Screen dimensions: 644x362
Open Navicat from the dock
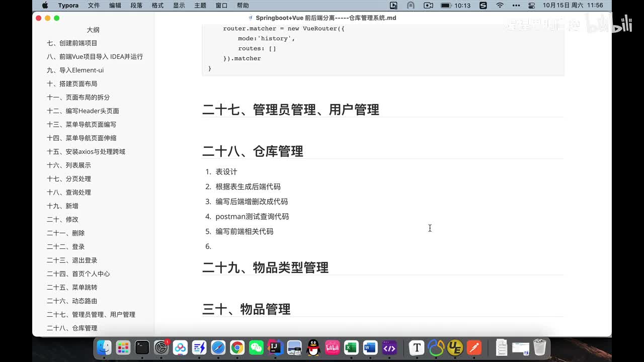coord(436,347)
